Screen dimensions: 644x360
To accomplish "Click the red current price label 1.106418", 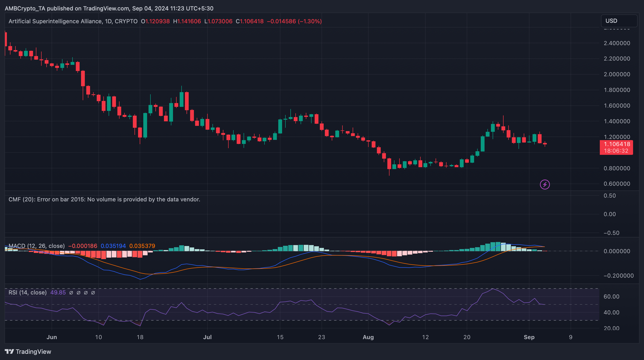I will (616, 144).
